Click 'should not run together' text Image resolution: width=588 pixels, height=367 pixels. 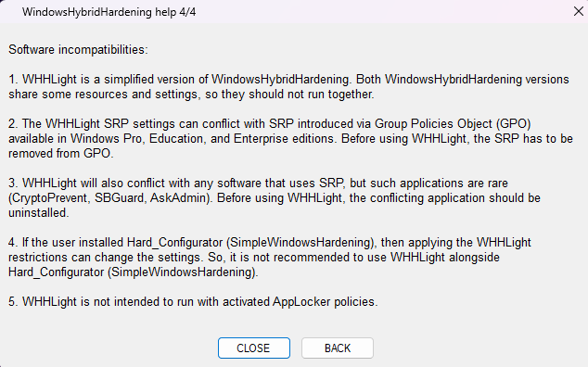(312, 95)
